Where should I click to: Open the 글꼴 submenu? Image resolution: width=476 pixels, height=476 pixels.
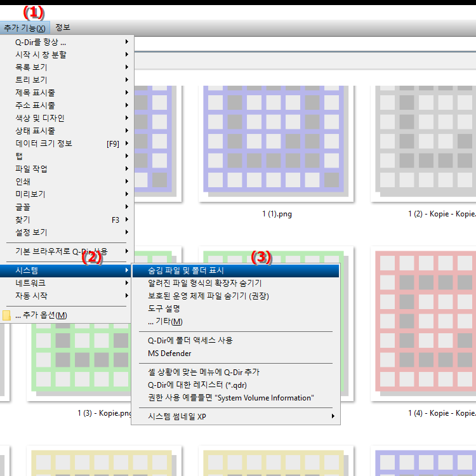pos(66,207)
